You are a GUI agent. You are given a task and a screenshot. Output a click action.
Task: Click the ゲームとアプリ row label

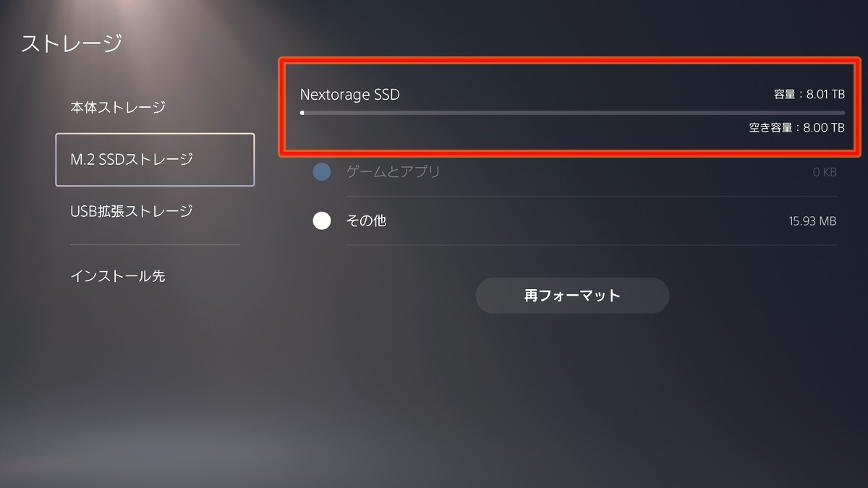393,172
